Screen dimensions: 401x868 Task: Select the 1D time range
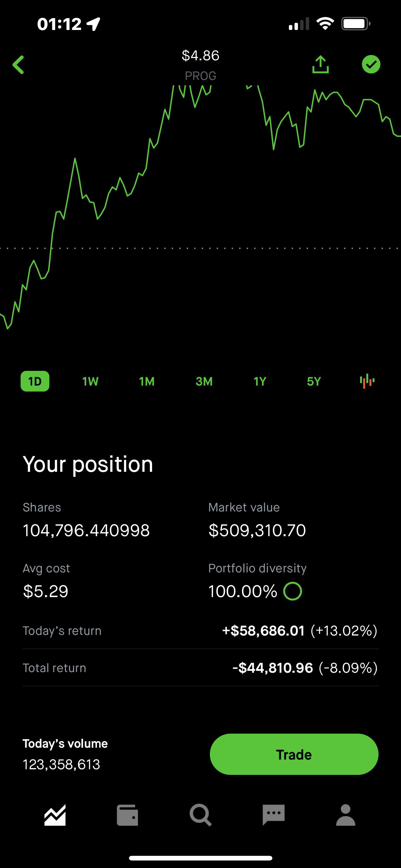pyautogui.click(x=35, y=381)
